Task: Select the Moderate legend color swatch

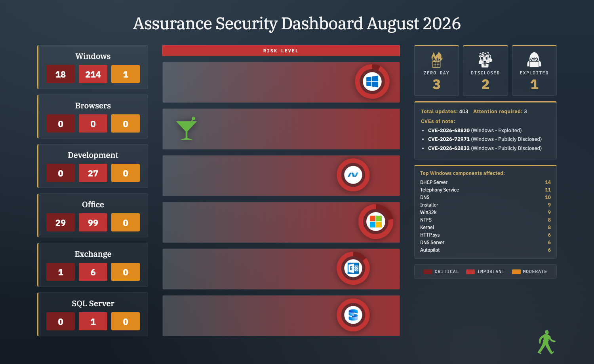Action: click(516, 272)
